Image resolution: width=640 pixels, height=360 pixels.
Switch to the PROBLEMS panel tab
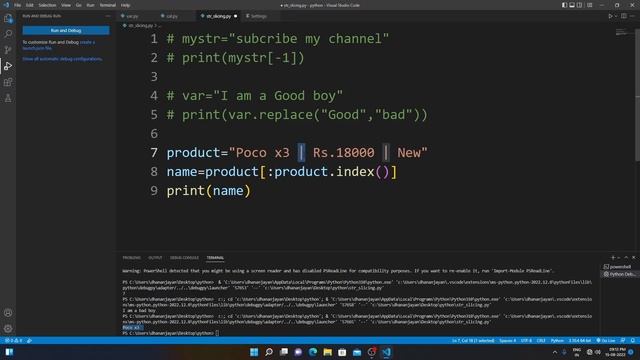[x=131, y=258]
